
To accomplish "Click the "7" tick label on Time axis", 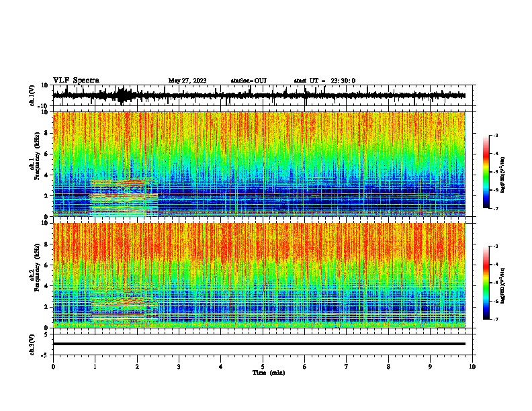I will tap(347, 367).
